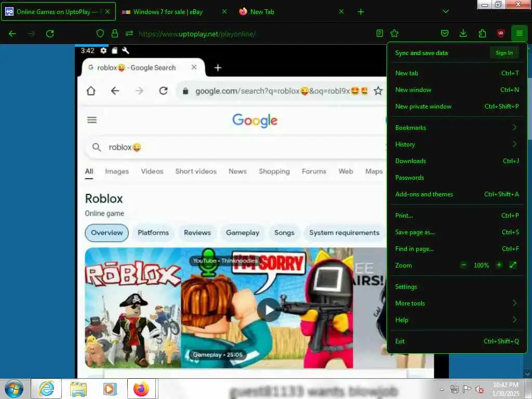Click the System requirements chip
532x399 pixels.
point(344,233)
